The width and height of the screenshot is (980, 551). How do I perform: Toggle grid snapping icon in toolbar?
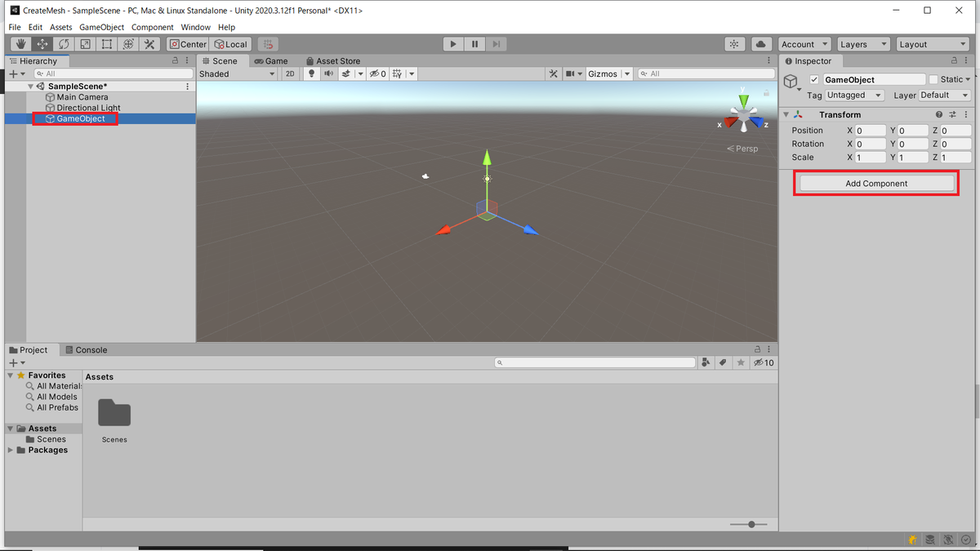click(268, 44)
